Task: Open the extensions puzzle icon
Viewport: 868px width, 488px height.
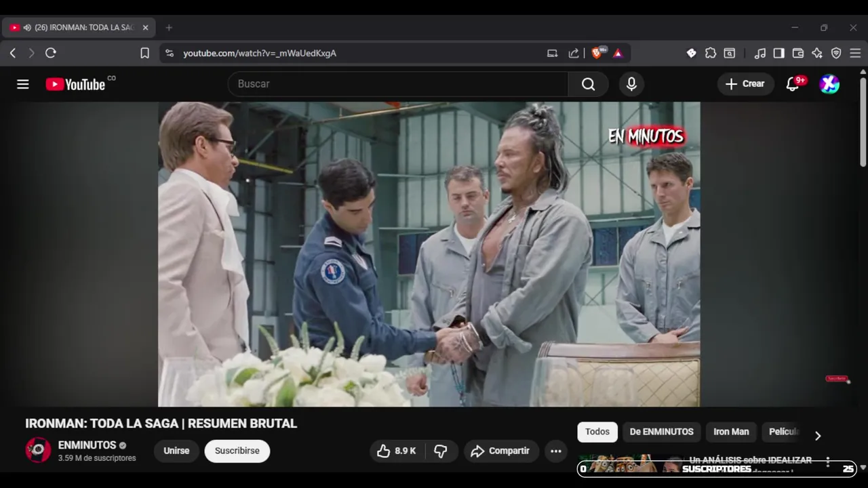Action: (711, 53)
